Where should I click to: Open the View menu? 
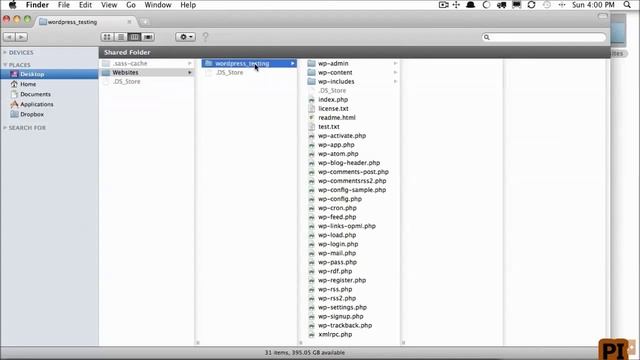(109, 5)
